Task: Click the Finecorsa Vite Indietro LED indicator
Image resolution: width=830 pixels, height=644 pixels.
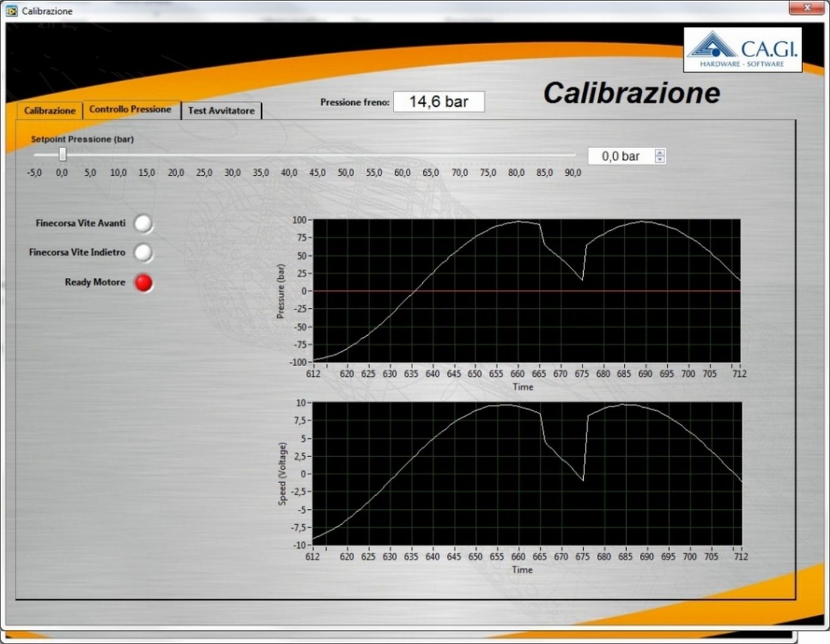Action: point(143,253)
